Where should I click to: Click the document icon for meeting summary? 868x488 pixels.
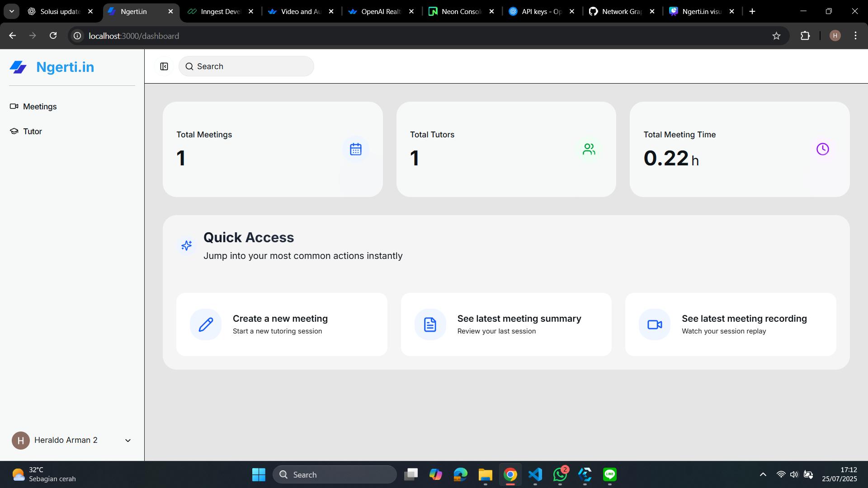pyautogui.click(x=430, y=324)
